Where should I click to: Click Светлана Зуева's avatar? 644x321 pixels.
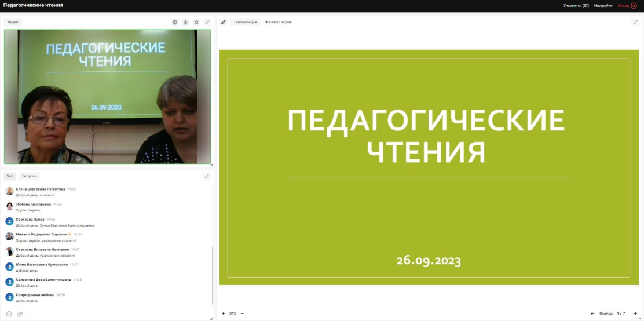pos(9,221)
